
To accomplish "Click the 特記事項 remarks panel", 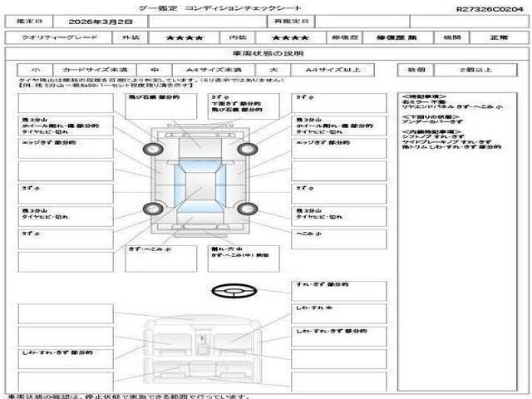I will coord(463,123).
